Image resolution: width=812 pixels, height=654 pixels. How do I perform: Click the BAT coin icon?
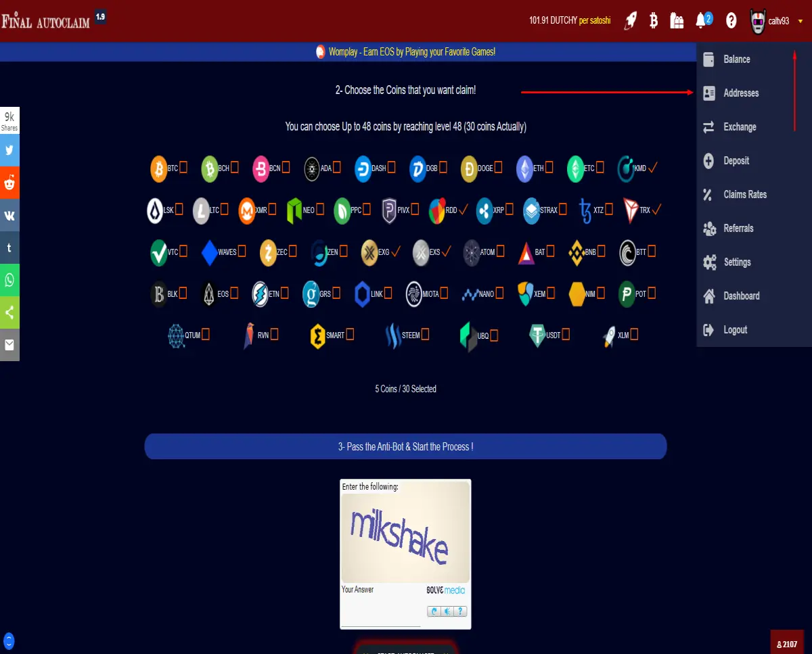(526, 252)
